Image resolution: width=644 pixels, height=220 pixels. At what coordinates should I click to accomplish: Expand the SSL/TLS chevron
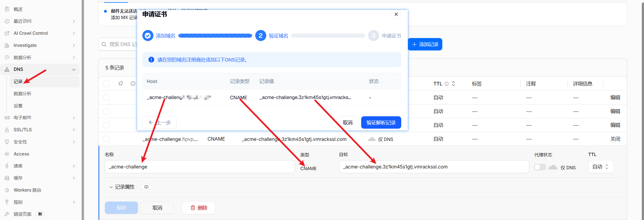(x=74, y=130)
